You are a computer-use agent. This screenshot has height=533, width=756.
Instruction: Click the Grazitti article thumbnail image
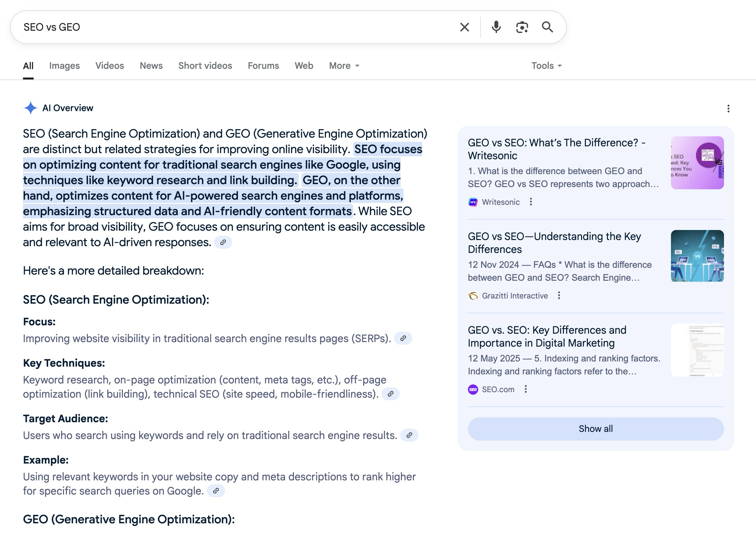(697, 256)
